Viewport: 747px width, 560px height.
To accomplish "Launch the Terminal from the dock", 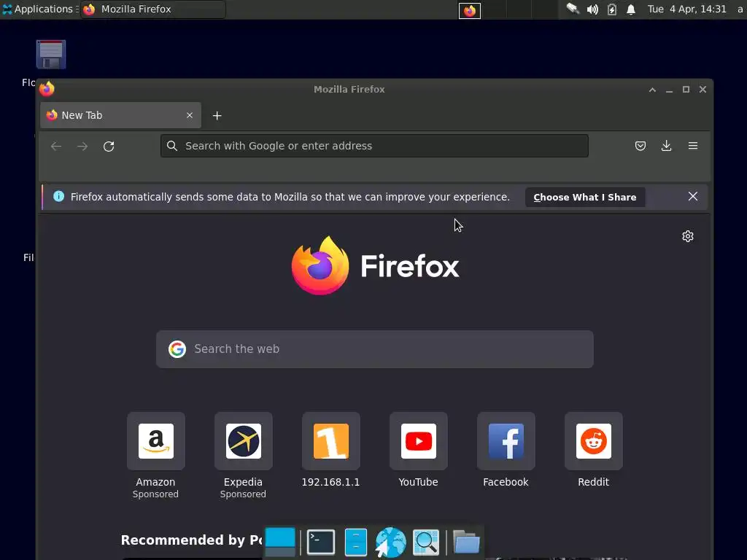I will click(x=321, y=542).
